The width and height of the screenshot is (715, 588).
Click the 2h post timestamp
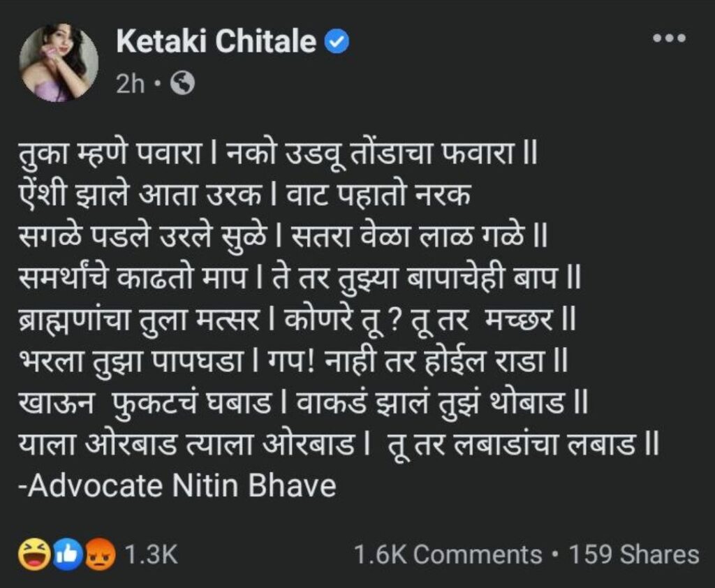coord(130,84)
